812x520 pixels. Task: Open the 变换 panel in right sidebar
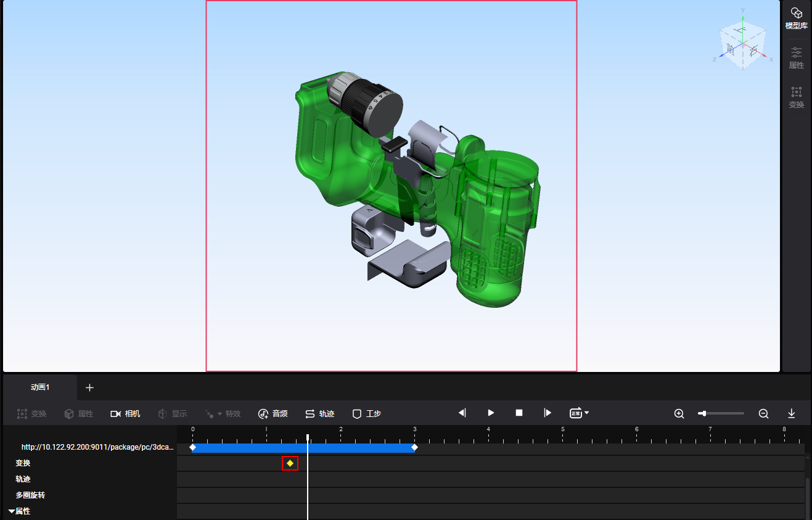click(x=796, y=97)
